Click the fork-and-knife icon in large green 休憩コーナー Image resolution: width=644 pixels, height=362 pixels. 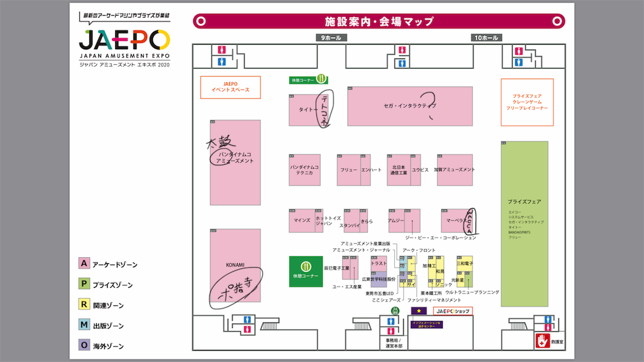pyautogui.click(x=306, y=266)
